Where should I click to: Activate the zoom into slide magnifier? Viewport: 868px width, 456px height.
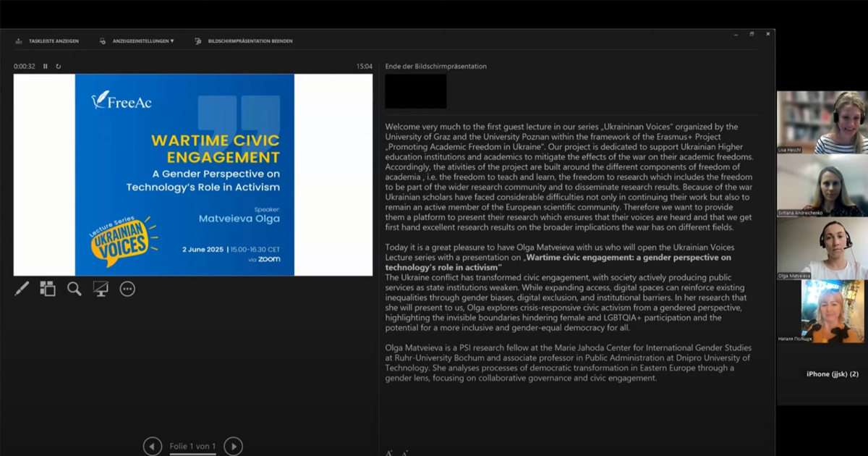tap(75, 289)
